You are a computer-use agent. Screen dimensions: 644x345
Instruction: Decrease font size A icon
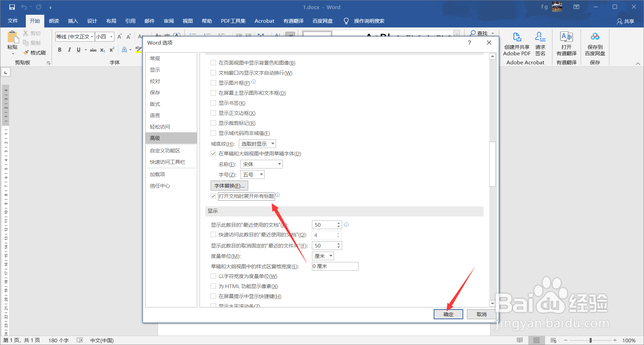(128, 37)
